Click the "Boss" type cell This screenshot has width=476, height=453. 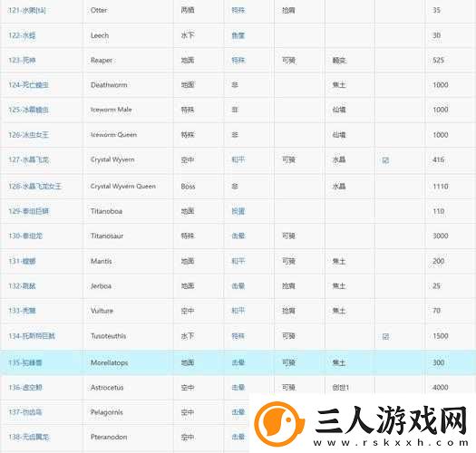(188, 187)
